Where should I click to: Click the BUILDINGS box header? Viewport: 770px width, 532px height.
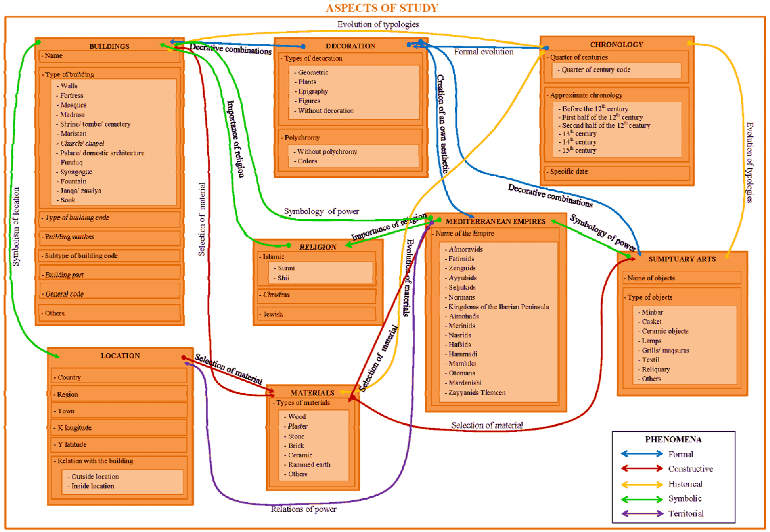pyautogui.click(x=109, y=46)
